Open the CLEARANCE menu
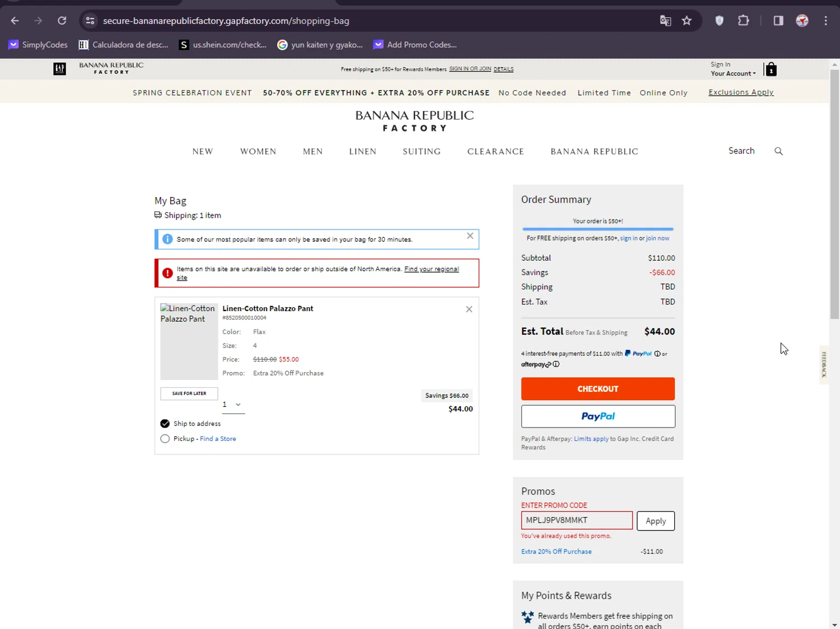Viewport: 840px width, 629px height. pos(496,152)
